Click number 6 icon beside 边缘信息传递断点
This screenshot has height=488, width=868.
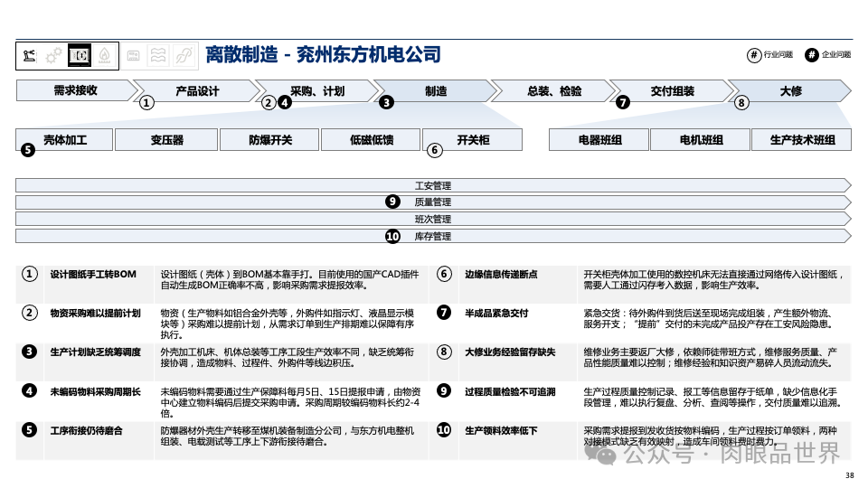pos(444,274)
